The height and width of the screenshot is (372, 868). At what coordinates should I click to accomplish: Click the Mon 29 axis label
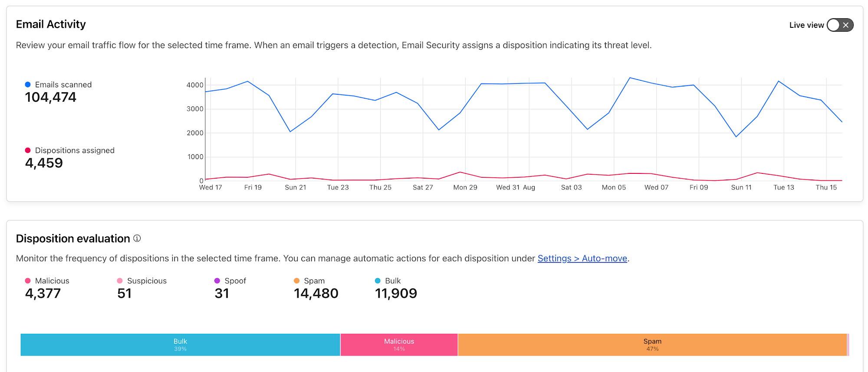coord(465,187)
